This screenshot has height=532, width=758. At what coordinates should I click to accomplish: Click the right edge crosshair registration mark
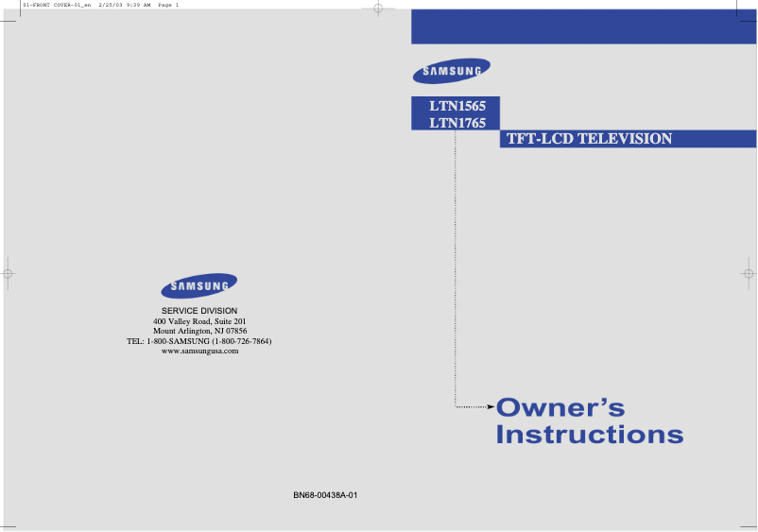point(748,273)
